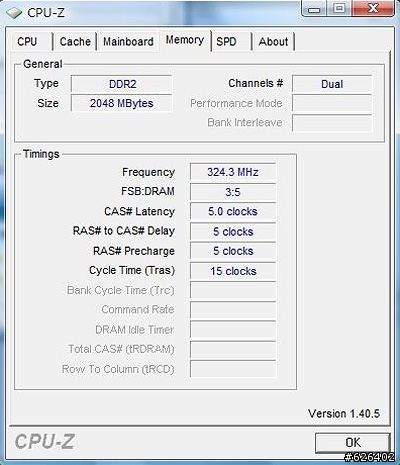Click the empty Row To Column (tRCD) field
Viewport: 400px width, 465px height.
(x=233, y=369)
